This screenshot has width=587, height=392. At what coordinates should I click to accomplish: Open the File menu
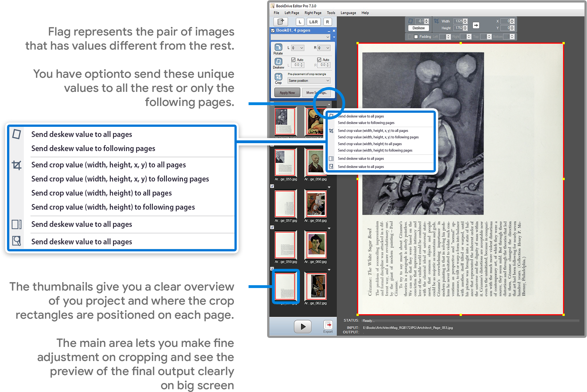[x=276, y=13]
